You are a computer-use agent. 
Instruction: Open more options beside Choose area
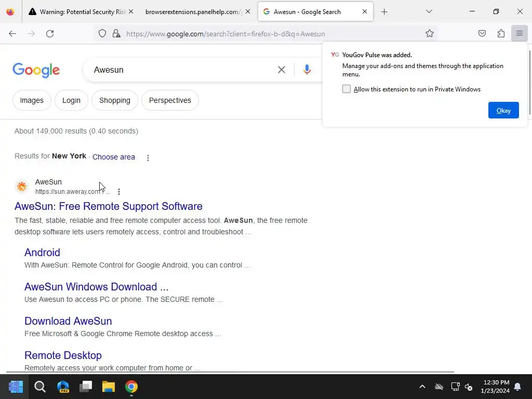tap(148, 157)
